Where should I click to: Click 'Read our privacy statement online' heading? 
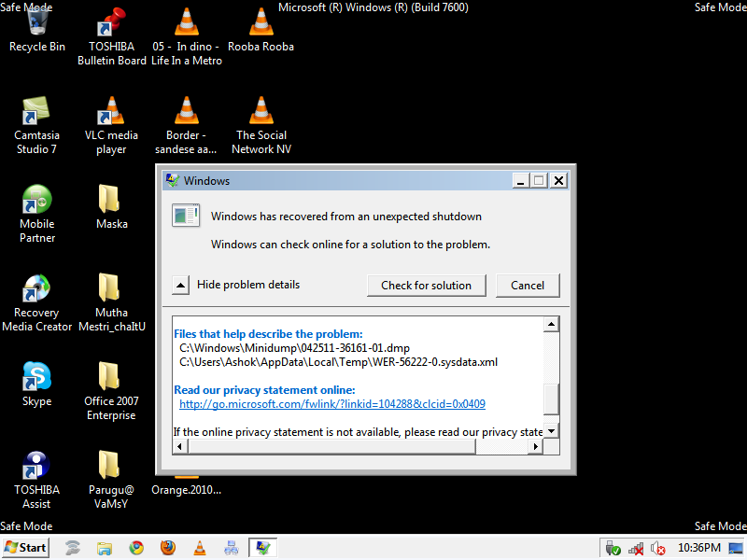click(x=264, y=390)
